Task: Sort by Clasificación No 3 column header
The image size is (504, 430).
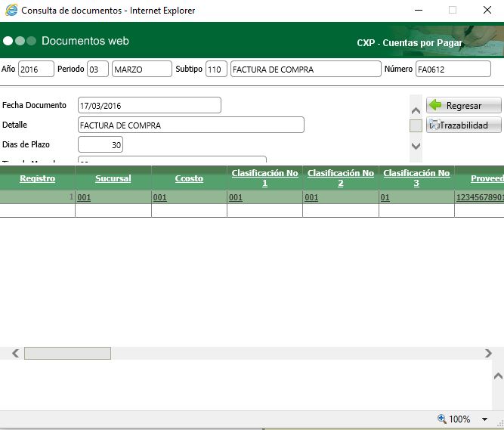Action: tap(416, 178)
